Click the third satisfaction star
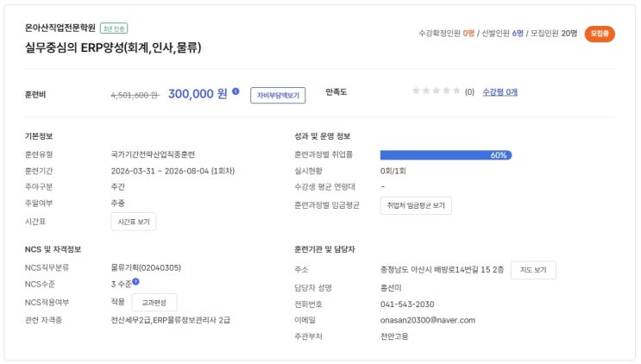The height and width of the screenshot is (364, 641). (x=436, y=91)
